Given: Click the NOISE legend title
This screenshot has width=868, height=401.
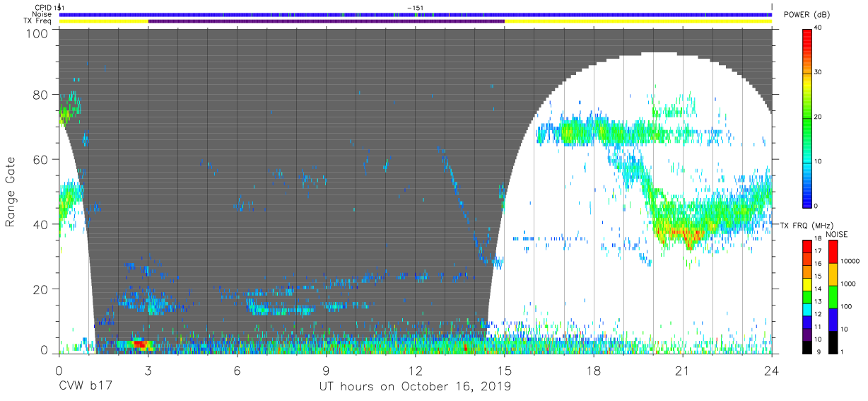Looking at the screenshot, I should pos(837,234).
